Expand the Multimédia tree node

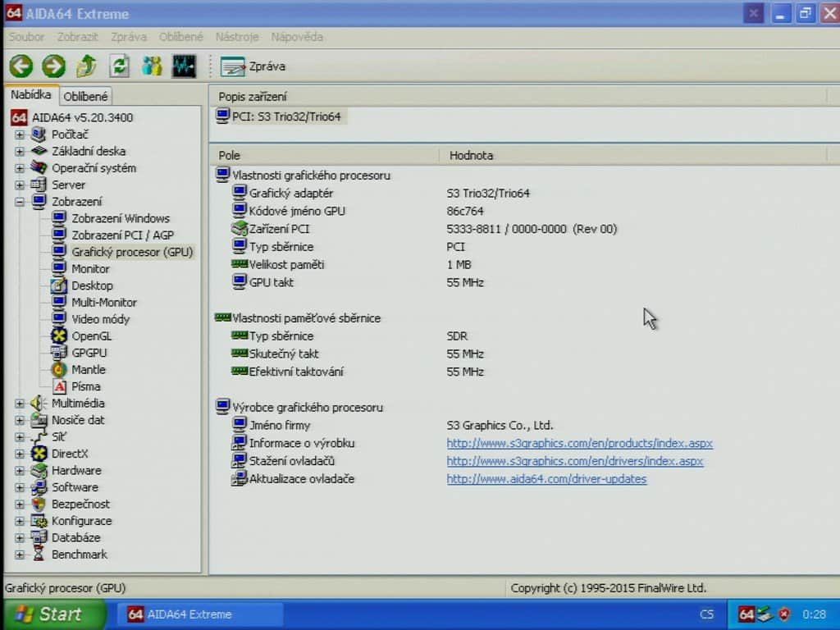click(x=20, y=404)
